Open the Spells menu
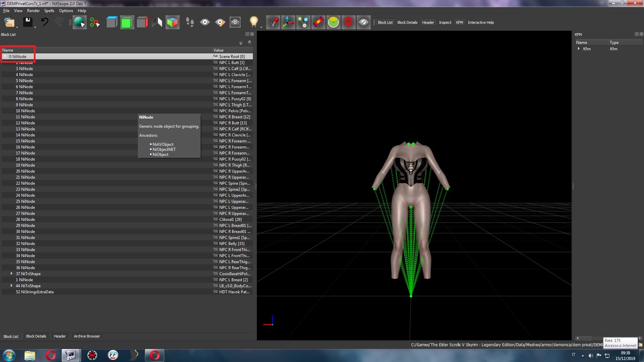This screenshot has width=644, height=362. tap(49, 11)
